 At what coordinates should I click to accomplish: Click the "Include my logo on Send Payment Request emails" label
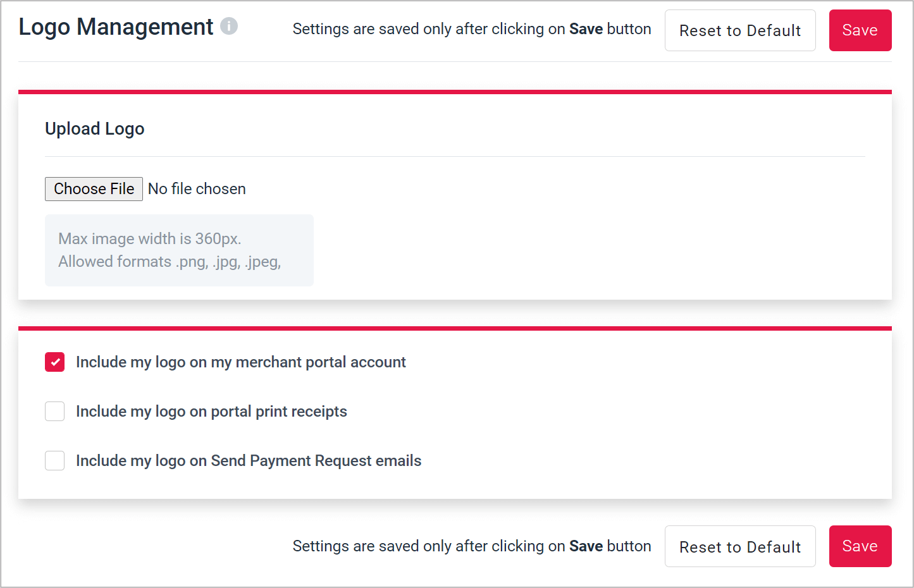249,461
